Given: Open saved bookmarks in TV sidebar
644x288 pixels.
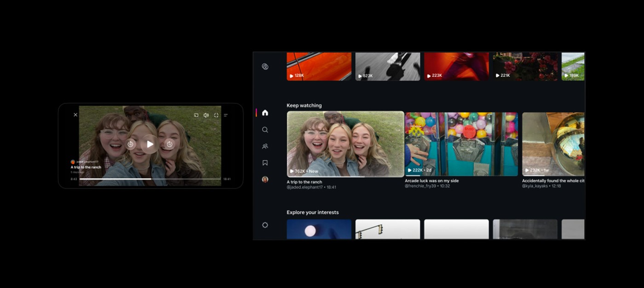Looking at the screenshot, I should (x=265, y=163).
